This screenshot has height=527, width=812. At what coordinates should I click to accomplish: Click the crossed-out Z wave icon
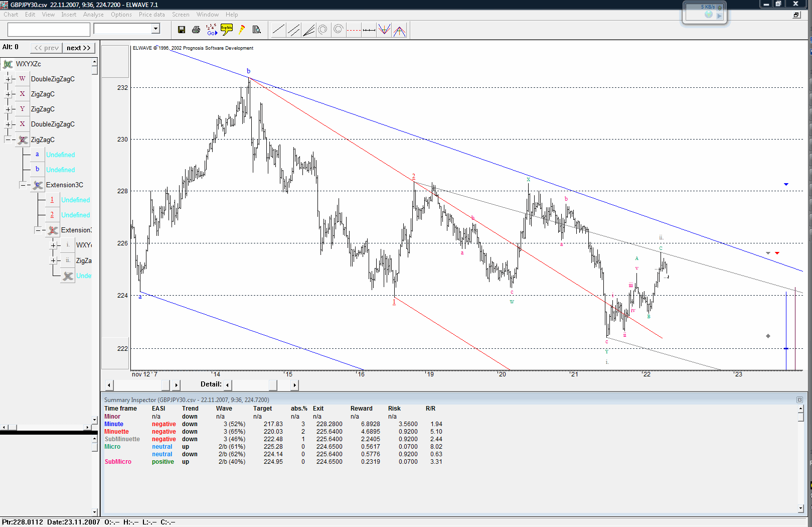pos(23,140)
